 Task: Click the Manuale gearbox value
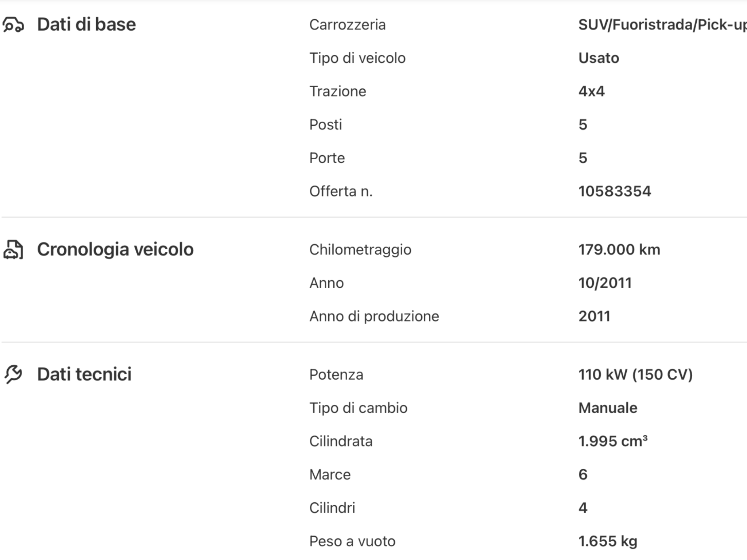[x=608, y=408]
